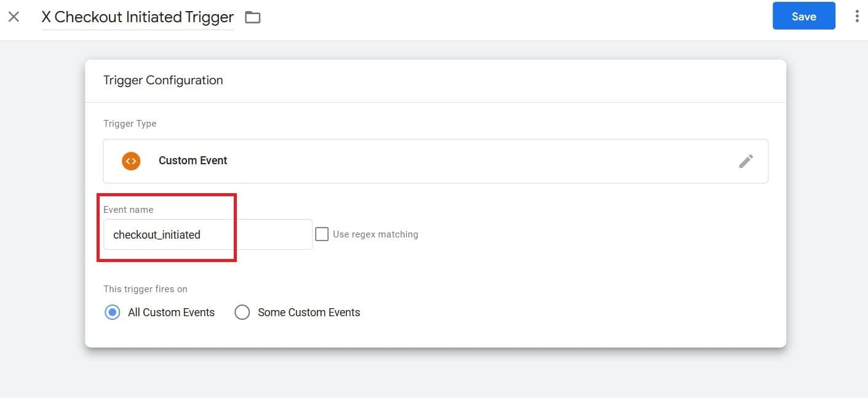Select the All Custom Events radio button
Screen dimensions: 868x398
tap(112, 312)
